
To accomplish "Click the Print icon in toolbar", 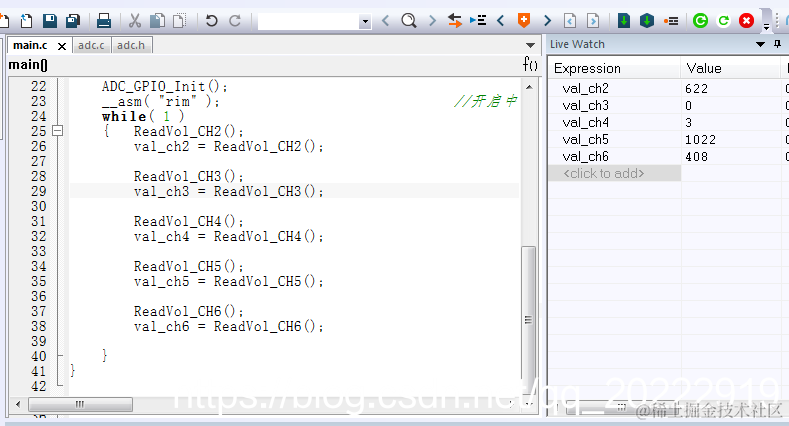I will click(x=104, y=21).
